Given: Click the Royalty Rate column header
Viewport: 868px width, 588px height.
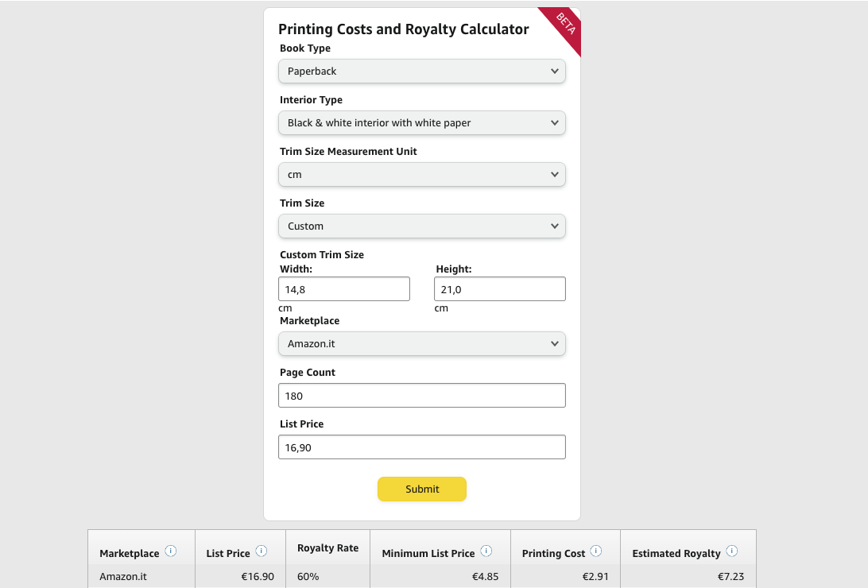Looking at the screenshot, I should pos(327,547).
